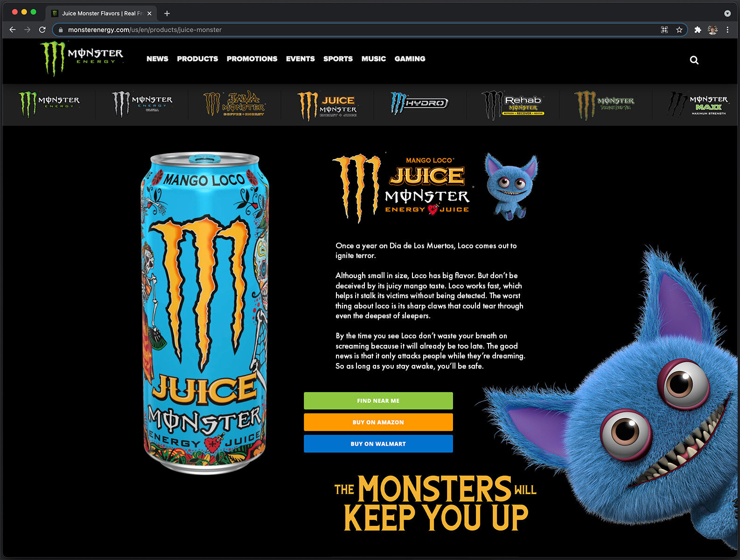740x560 pixels.
Task: Click the BUY ON WALMART button
Action: [378, 444]
